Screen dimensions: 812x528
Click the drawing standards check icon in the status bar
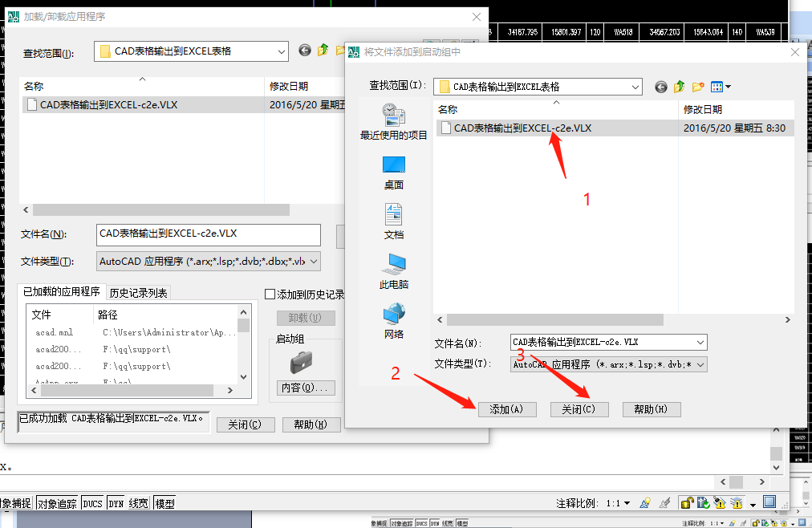pyautogui.click(x=704, y=502)
